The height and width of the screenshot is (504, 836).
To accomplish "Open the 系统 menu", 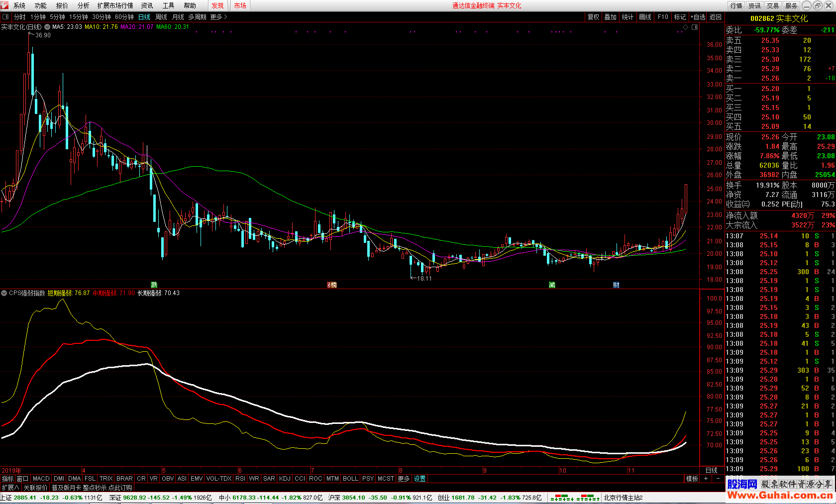I will [x=19, y=5].
